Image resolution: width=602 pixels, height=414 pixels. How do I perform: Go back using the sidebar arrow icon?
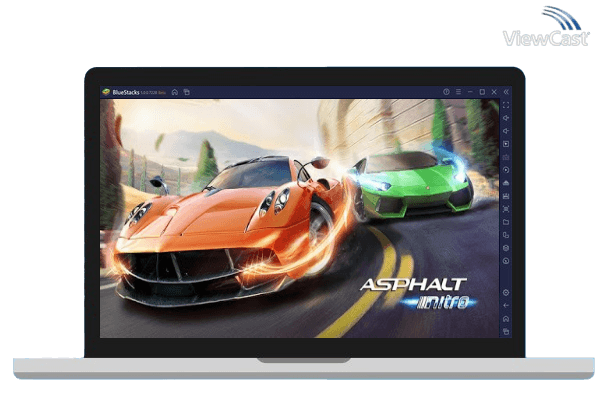point(506,305)
